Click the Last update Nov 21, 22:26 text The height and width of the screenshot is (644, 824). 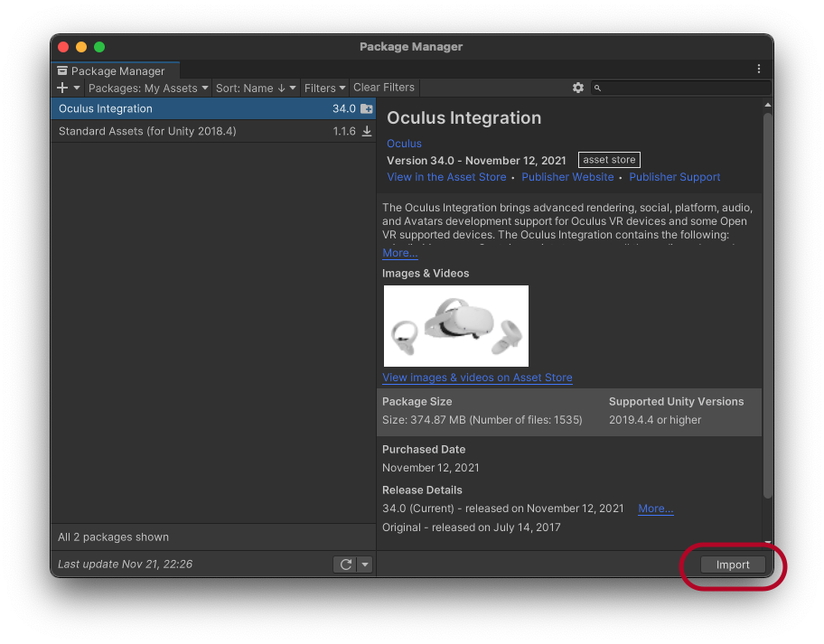click(x=125, y=565)
